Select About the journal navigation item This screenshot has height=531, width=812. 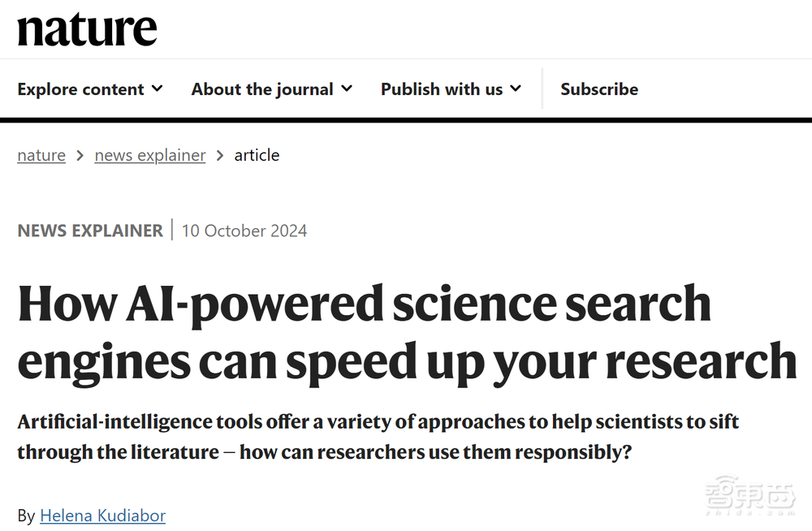[x=262, y=88]
